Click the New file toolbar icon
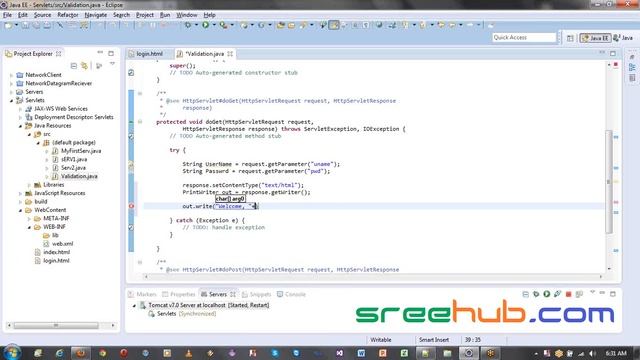Viewport: 640px width, 360px height. coord(8,25)
